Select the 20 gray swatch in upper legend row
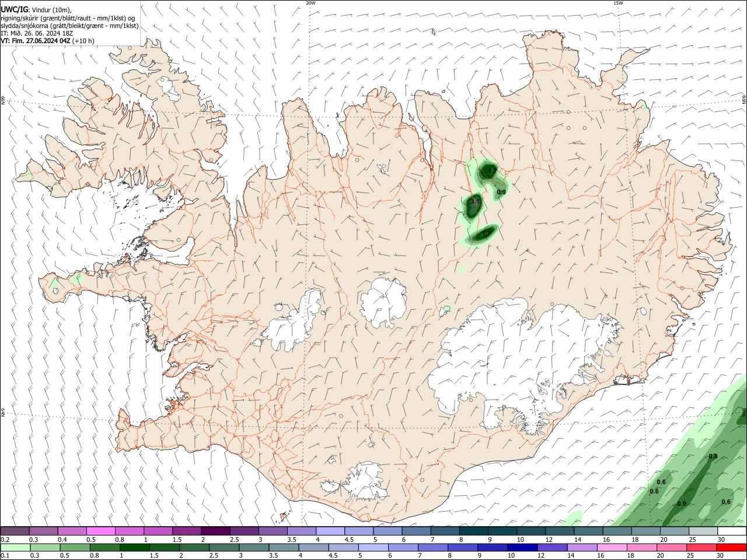This screenshot has width=747, height=560. [x=675, y=531]
